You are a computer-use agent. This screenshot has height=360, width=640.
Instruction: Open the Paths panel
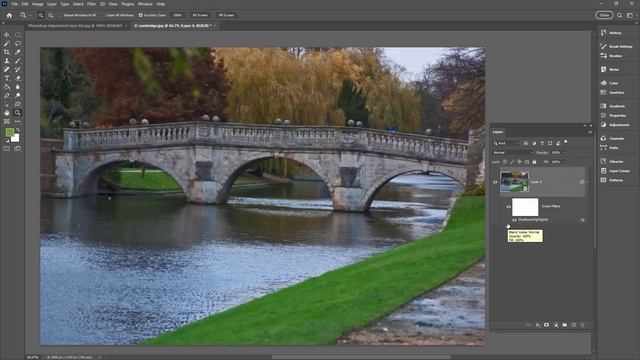(x=609, y=148)
